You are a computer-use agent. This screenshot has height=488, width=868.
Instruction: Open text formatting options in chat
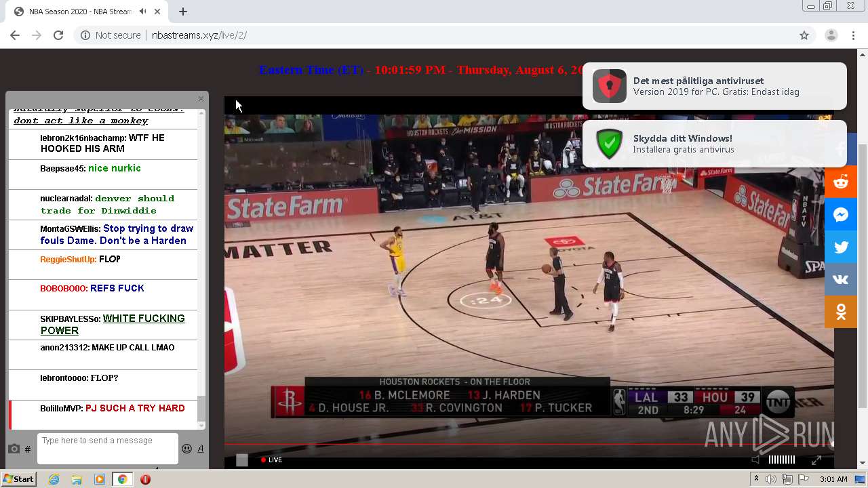tap(201, 449)
